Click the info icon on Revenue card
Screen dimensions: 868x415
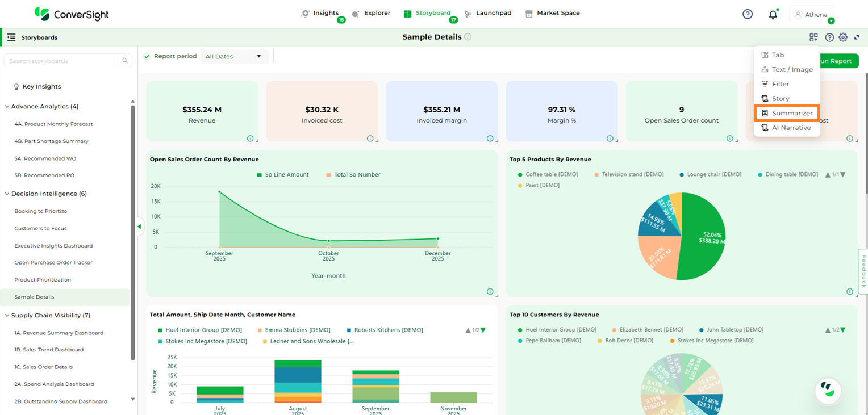tap(250, 139)
